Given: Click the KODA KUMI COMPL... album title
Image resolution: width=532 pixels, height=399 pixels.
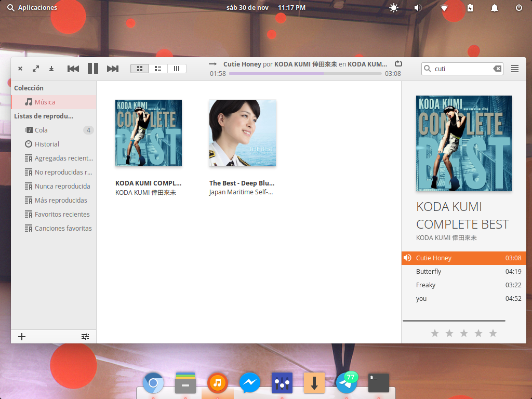Looking at the screenshot, I should [148, 183].
